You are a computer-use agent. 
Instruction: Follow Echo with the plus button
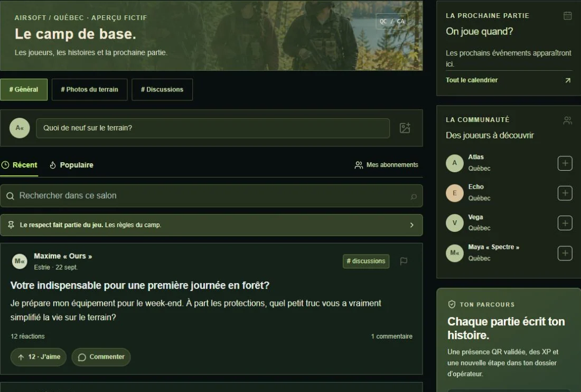[565, 193]
